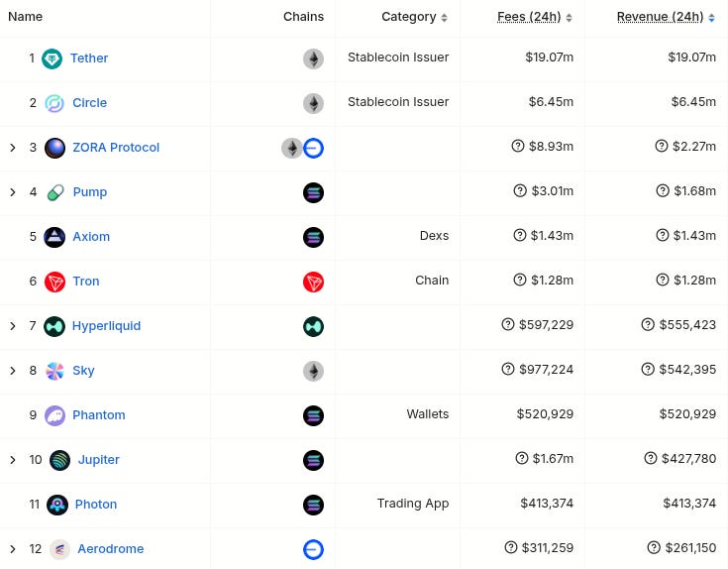Click the Hyperliquid logo beside the name
This screenshot has height=569, width=728.
[54, 326]
